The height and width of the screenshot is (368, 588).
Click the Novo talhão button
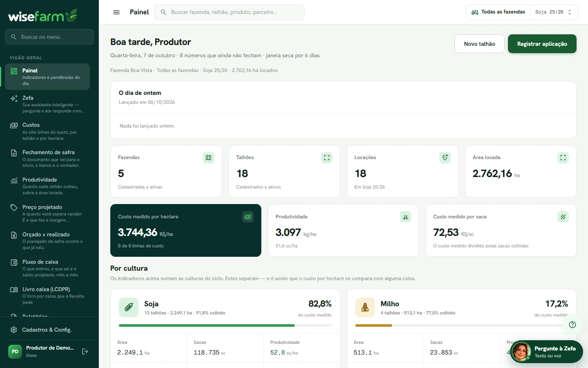479,44
